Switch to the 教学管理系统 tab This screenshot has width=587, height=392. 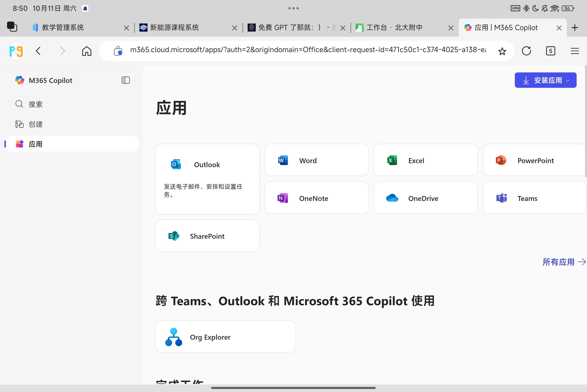(x=63, y=28)
